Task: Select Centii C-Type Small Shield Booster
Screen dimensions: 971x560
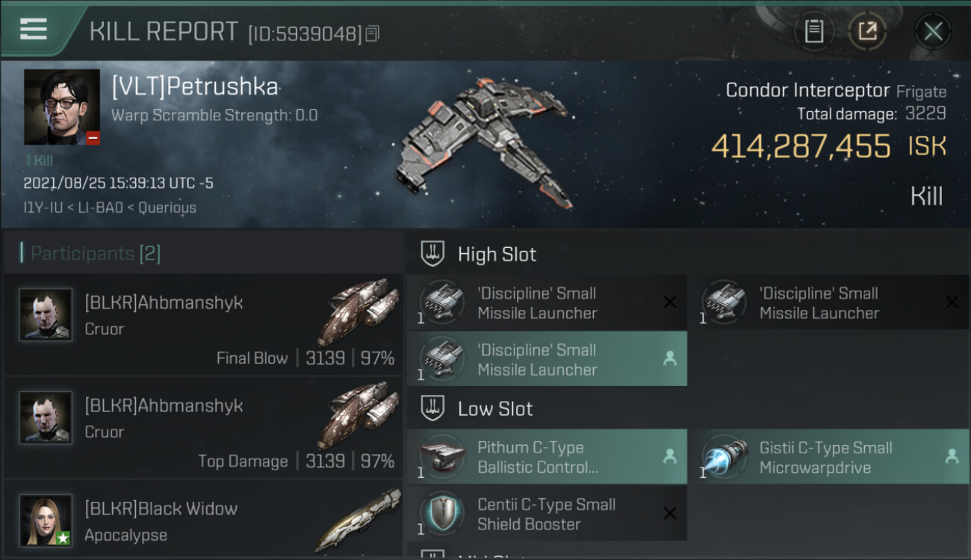Action: coord(547,514)
